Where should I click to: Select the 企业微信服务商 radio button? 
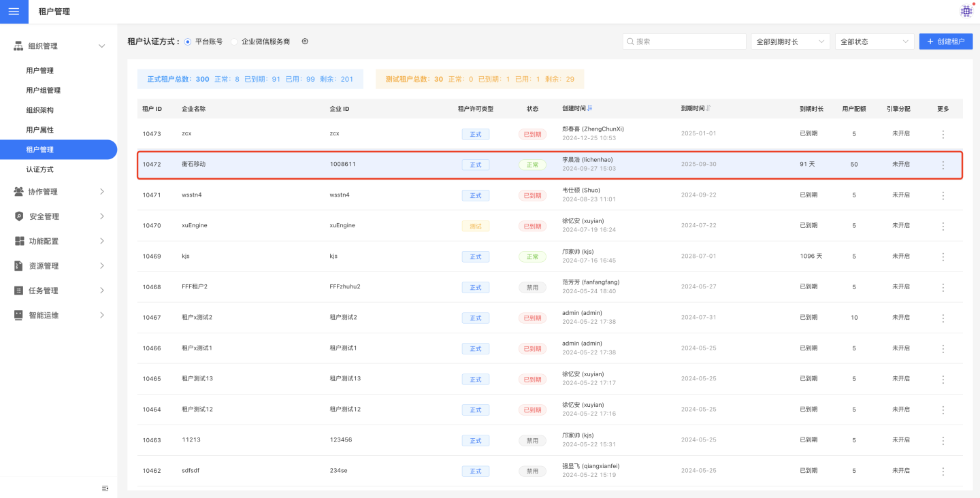click(x=235, y=41)
